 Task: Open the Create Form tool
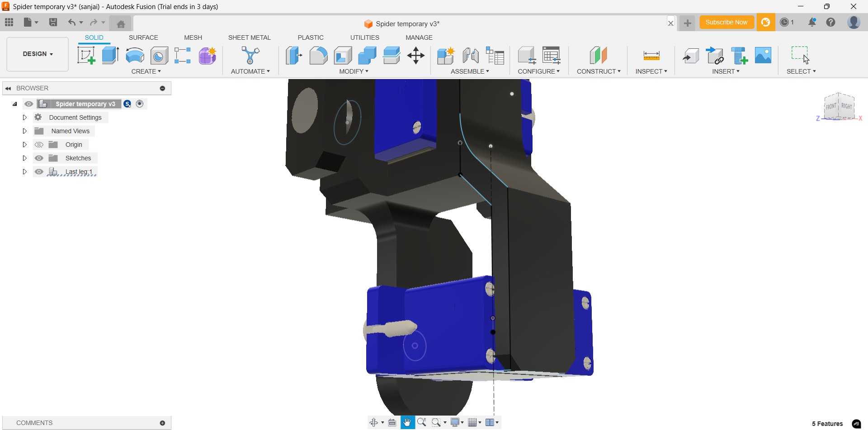[x=208, y=56]
